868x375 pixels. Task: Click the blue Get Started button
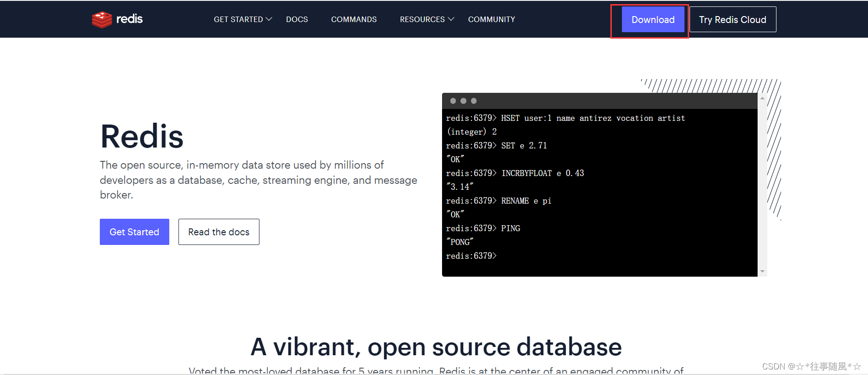coord(134,232)
